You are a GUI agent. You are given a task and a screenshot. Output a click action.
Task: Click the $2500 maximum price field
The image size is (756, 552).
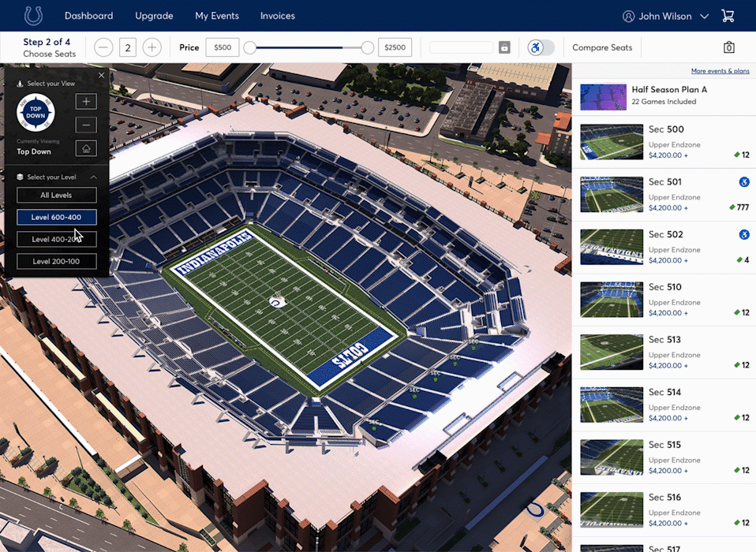click(395, 47)
